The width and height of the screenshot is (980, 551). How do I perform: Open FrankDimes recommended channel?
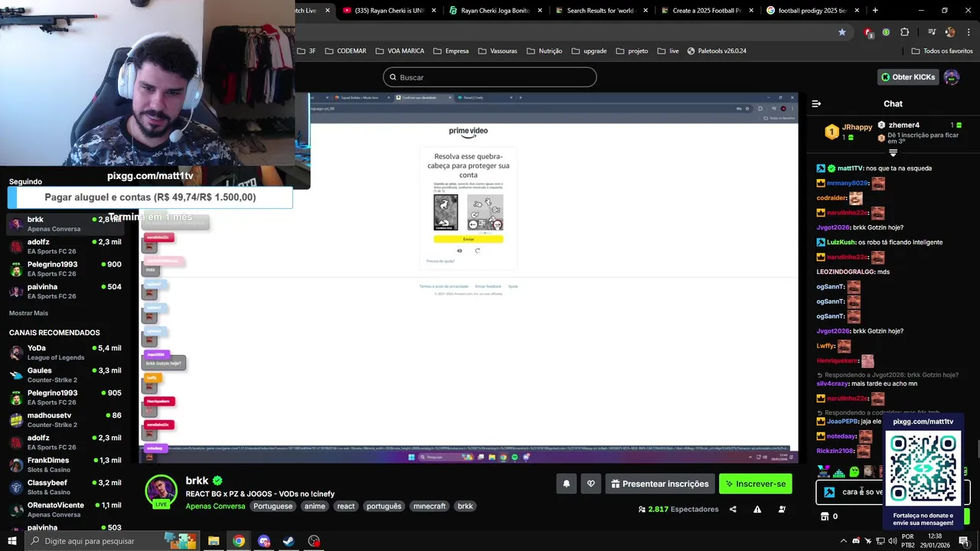point(65,465)
